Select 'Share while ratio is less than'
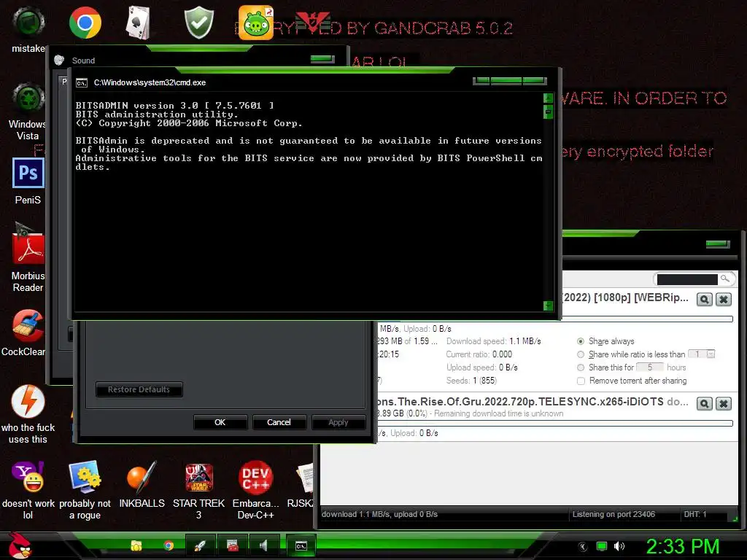 pyautogui.click(x=580, y=354)
